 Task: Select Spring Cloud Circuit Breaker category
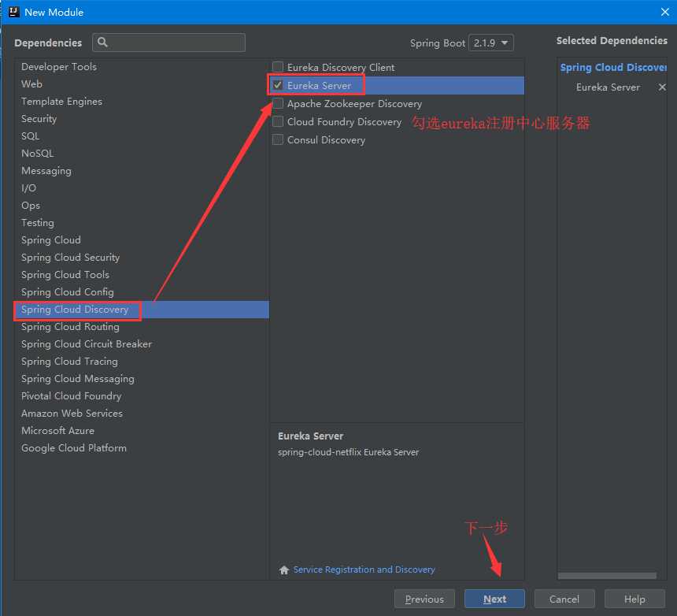141,344
